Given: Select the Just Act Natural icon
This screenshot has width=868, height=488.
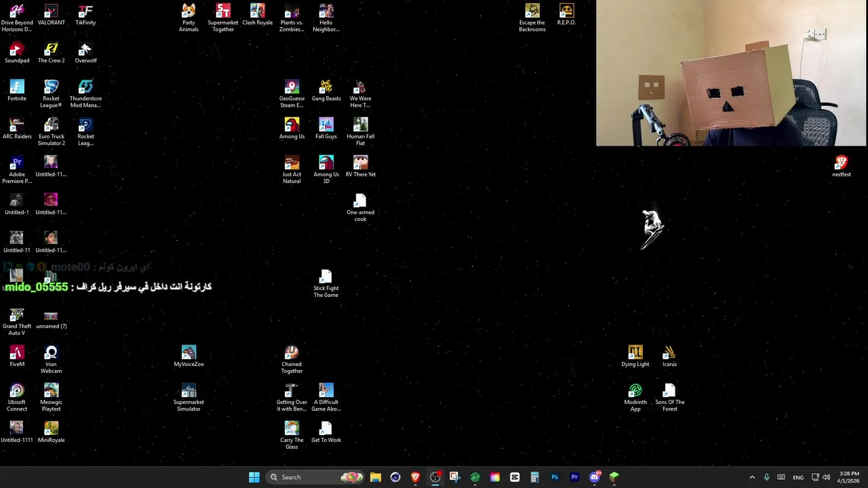Looking at the screenshot, I should (292, 169).
